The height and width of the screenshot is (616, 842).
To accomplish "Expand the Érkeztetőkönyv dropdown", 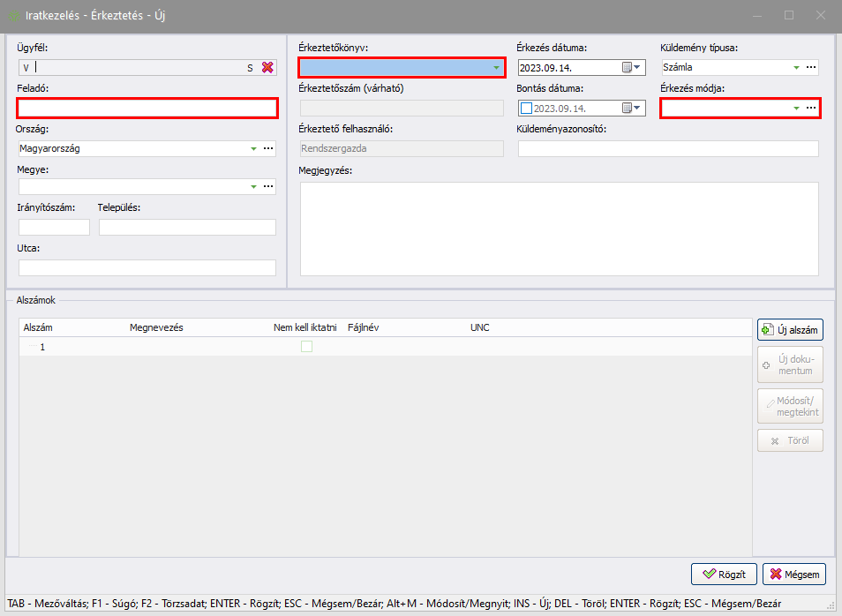I will pyautogui.click(x=496, y=68).
